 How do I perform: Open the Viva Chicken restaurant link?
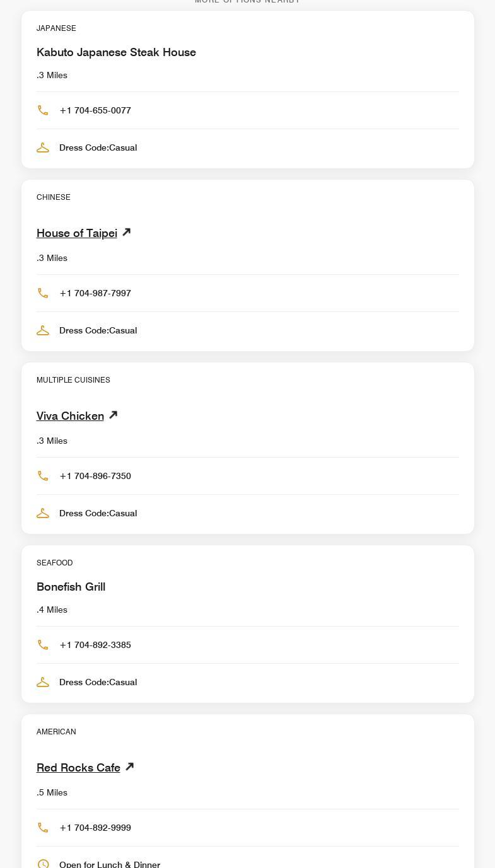(70, 416)
